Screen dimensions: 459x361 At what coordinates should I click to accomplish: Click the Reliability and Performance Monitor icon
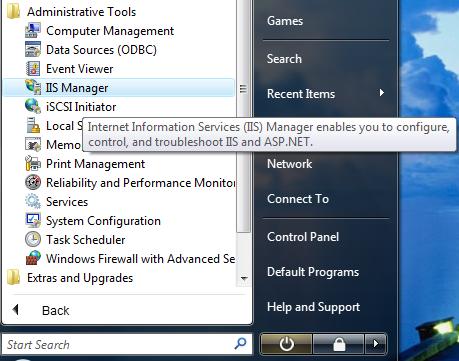click(x=33, y=183)
